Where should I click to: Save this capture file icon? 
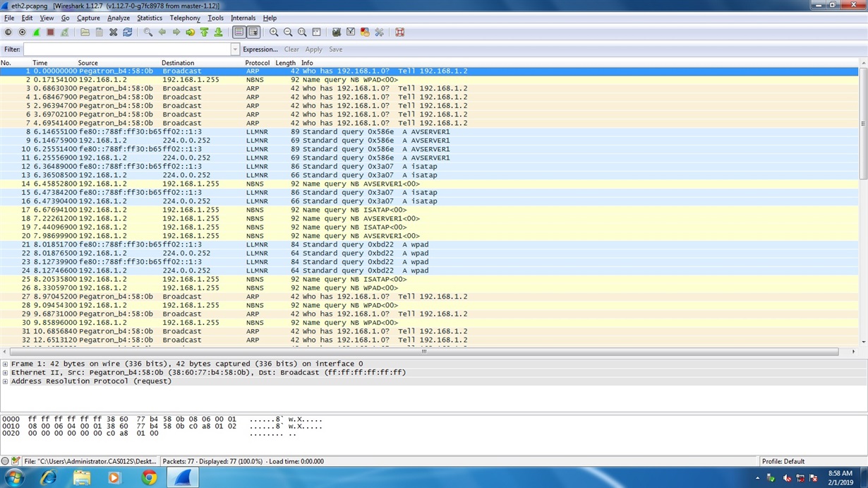pyautogui.click(x=99, y=32)
